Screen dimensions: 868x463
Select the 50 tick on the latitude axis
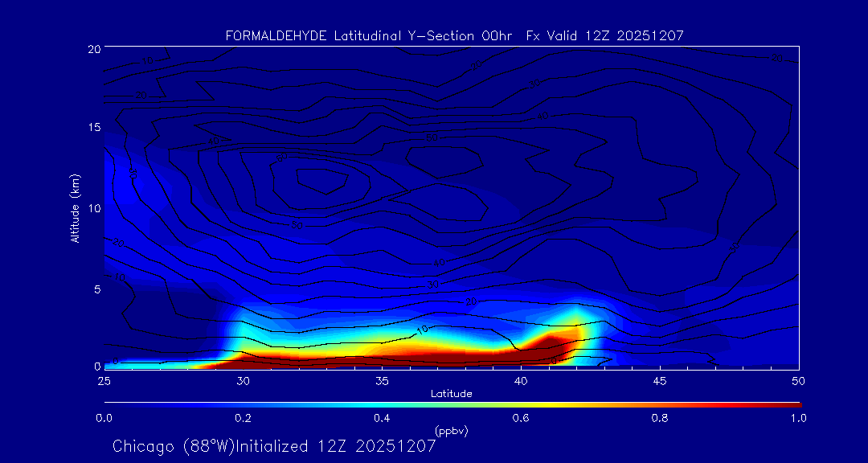click(x=799, y=380)
